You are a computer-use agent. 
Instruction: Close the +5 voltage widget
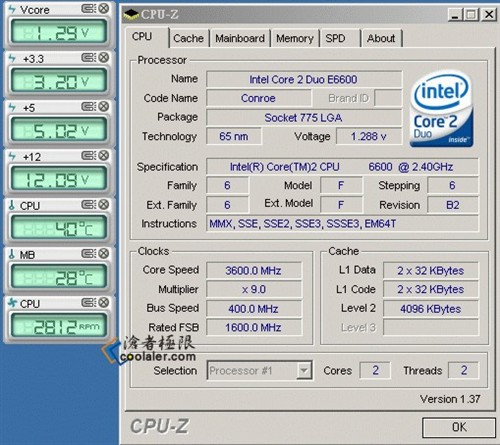[104, 107]
